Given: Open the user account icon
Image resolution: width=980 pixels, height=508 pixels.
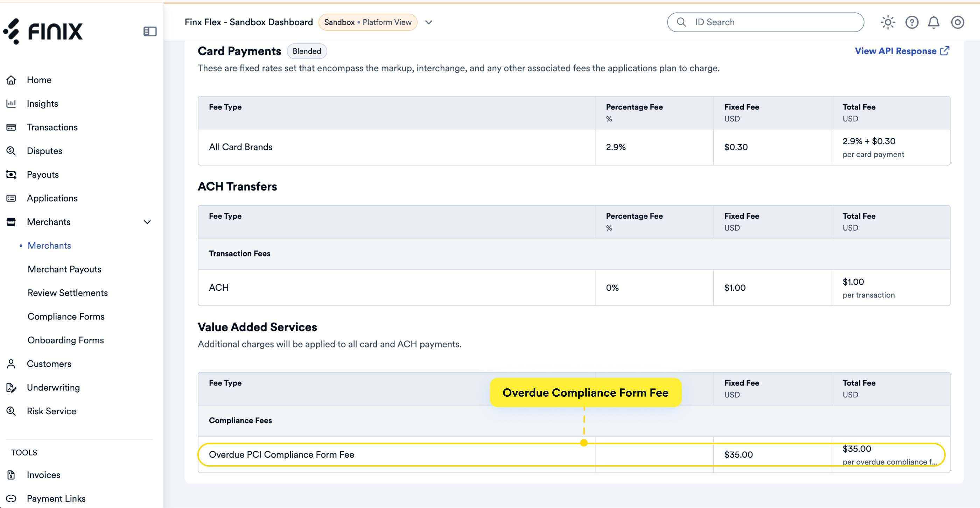Looking at the screenshot, I should pos(957,22).
